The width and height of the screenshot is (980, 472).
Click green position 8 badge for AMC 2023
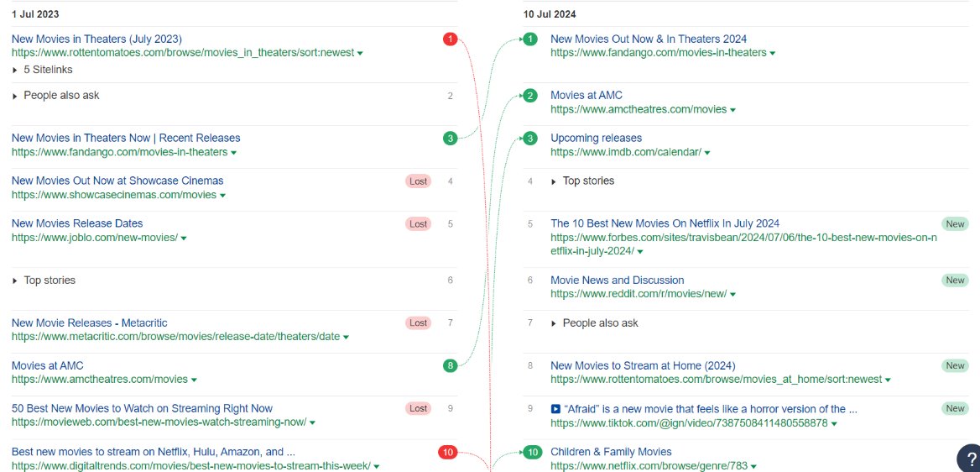tap(450, 365)
